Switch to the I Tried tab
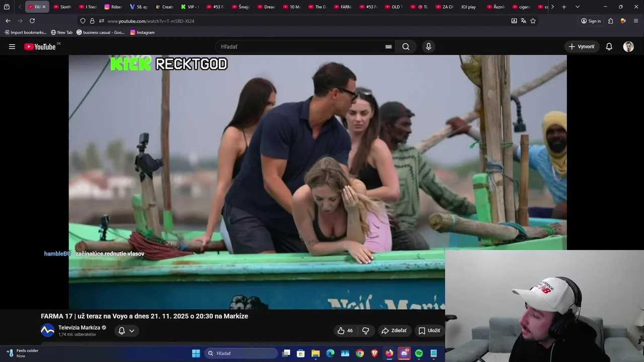 coord(89,7)
